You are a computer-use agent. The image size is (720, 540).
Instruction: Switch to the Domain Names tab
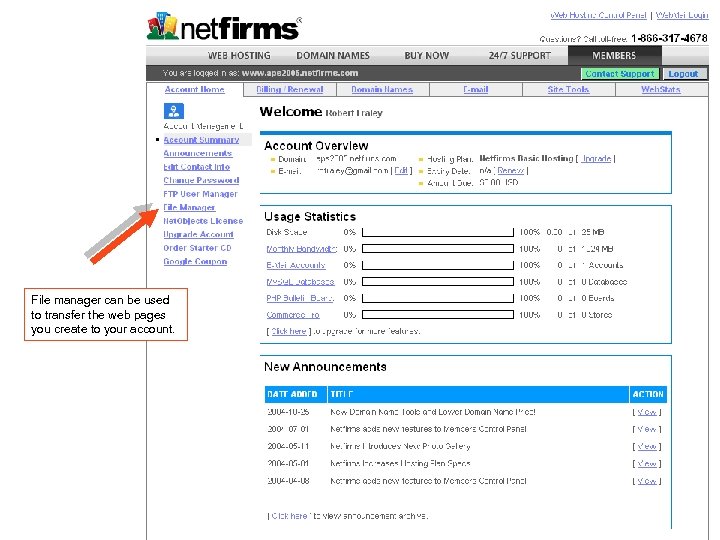click(x=382, y=89)
